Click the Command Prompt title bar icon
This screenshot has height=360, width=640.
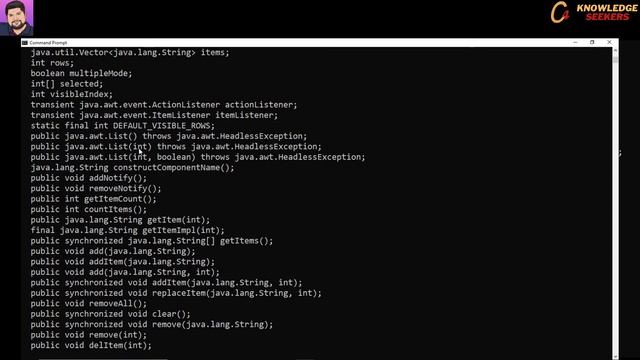[x=25, y=42]
